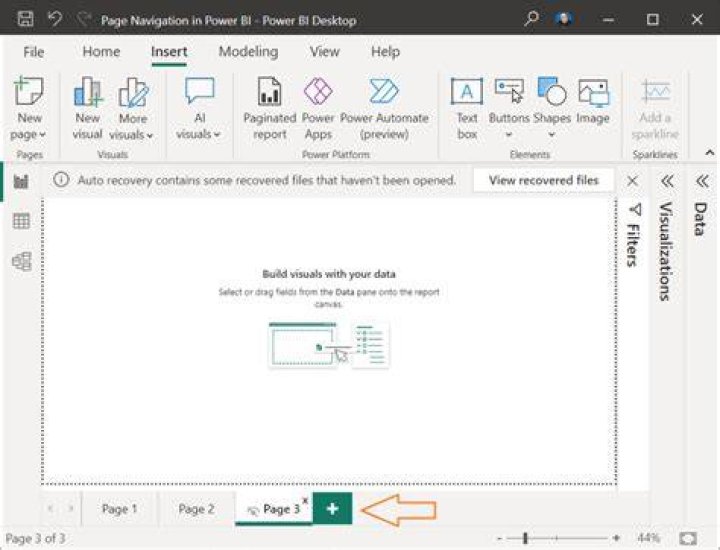Insert a Text box

[x=467, y=109]
